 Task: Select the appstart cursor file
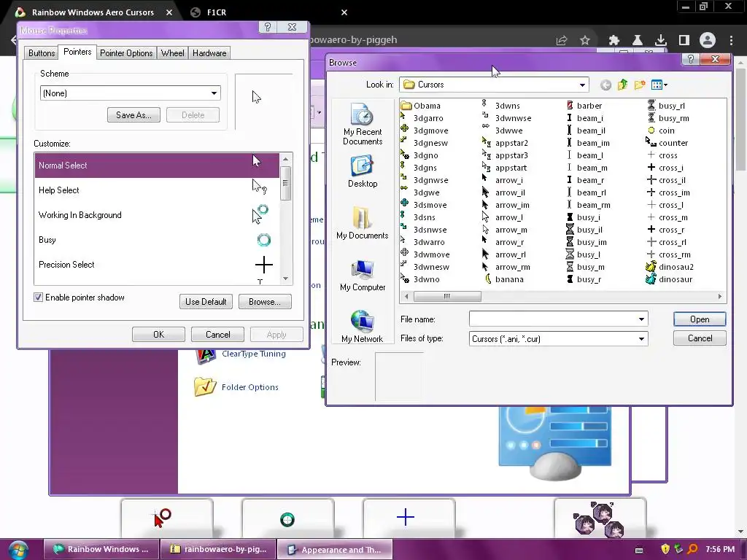point(505,168)
